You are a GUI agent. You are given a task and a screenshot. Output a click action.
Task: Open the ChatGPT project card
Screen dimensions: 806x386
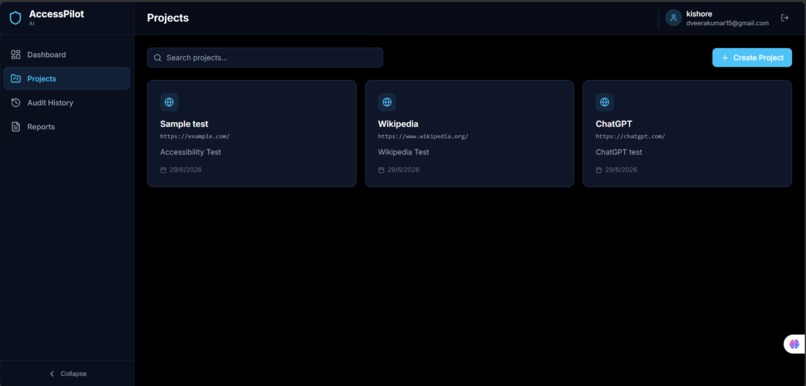tap(687, 133)
